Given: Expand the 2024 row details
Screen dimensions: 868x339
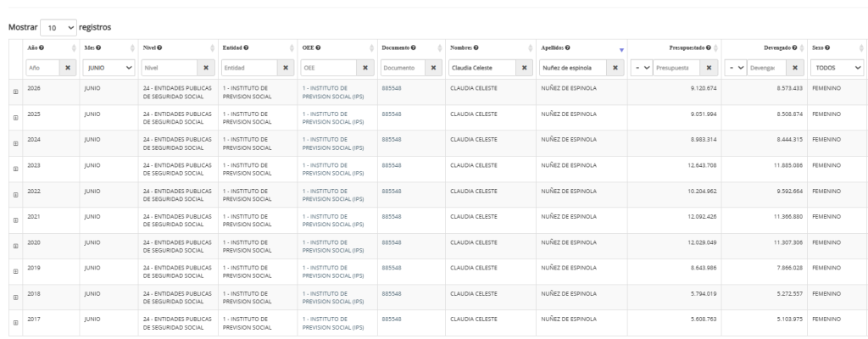Looking at the screenshot, I should click(15, 143).
